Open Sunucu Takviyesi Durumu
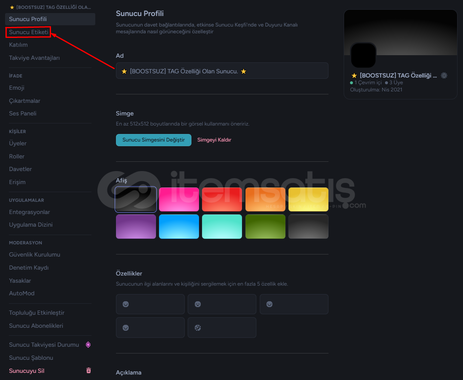 44,345
